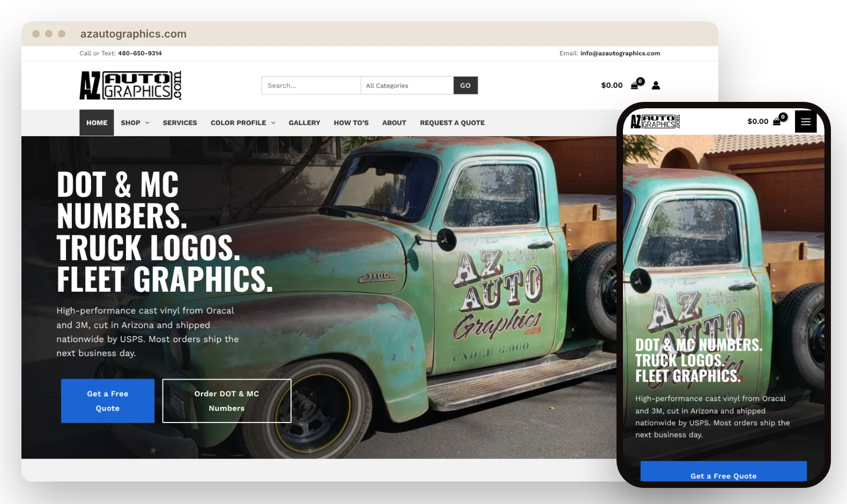This screenshot has height=504, width=847.
Task: Open the user account icon
Action: (656, 85)
